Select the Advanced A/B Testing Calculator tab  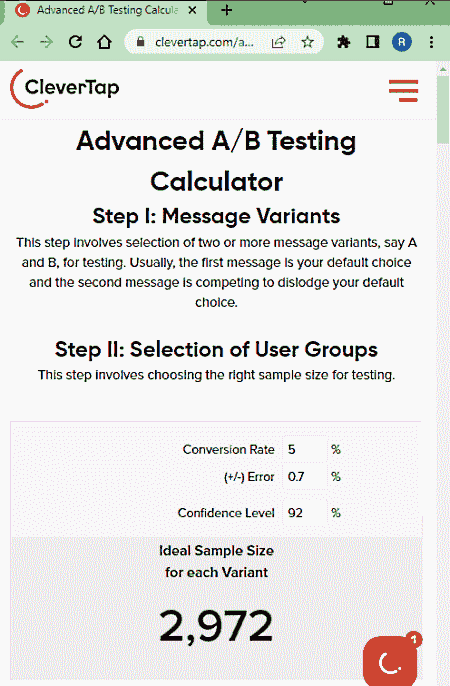click(x=105, y=10)
